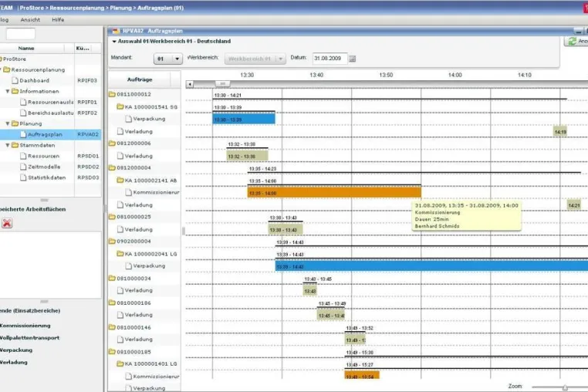Click the 0812000004 order folder icon
This screenshot has height=392, width=588.
[x=112, y=167]
